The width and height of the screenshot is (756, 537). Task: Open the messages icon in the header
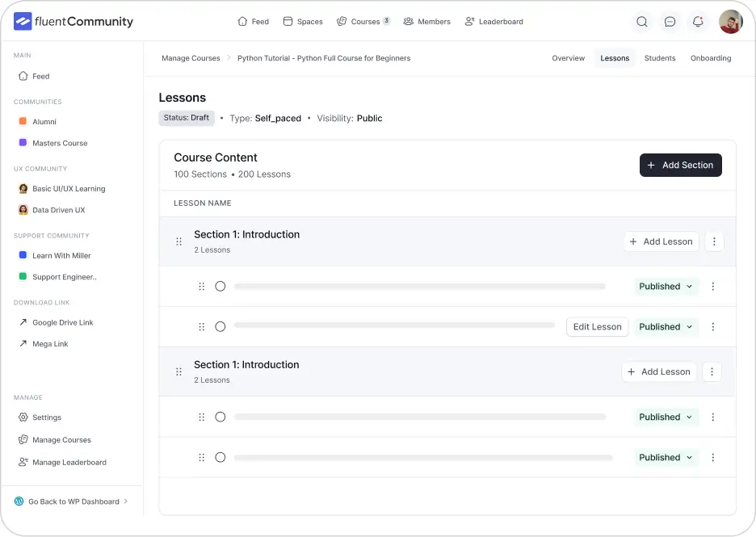pyautogui.click(x=670, y=22)
